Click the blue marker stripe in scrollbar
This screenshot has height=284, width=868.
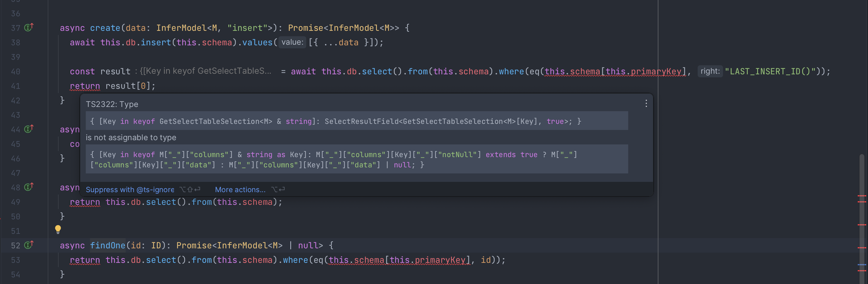point(862,264)
